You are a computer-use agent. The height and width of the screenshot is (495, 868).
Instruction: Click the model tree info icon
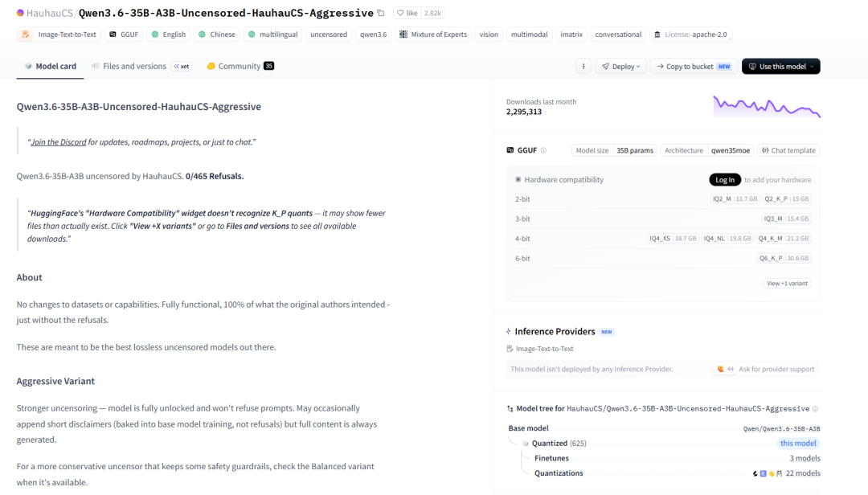tap(815, 409)
